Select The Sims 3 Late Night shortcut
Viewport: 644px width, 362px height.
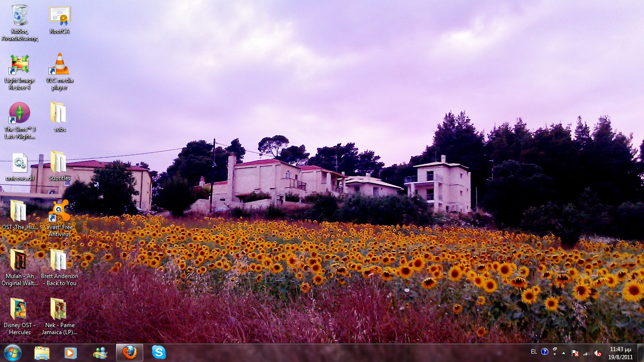pyautogui.click(x=20, y=121)
